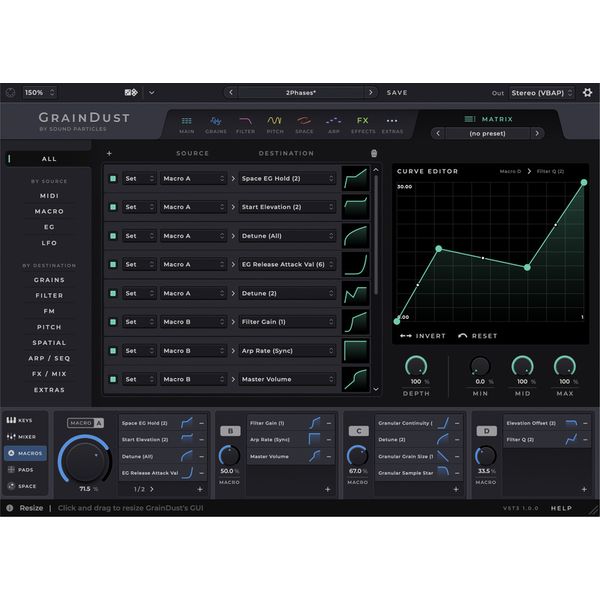Click the settings gear icon
The width and height of the screenshot is (600, 600).
[x=587, y=93]
